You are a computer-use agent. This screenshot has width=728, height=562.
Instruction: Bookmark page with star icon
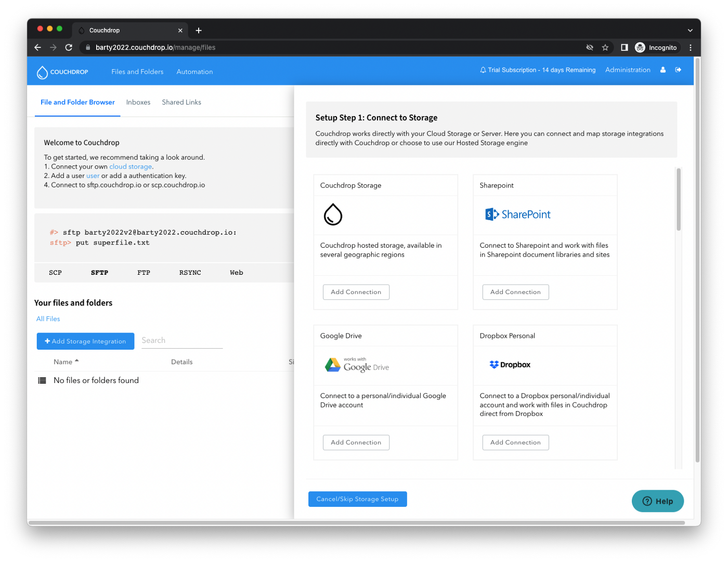(x=605, y=47)
